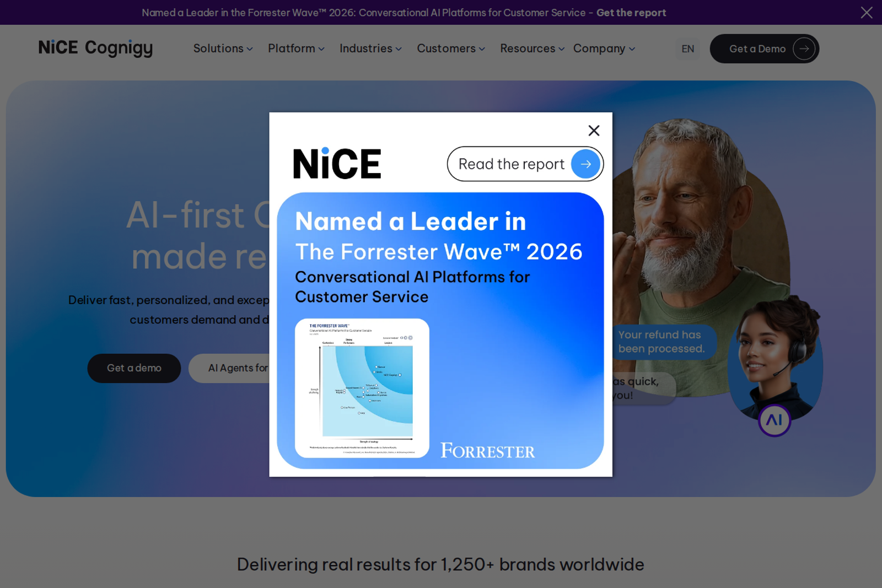Click 'Conversational AI Platforms for Customer Service' popup text
Viewport: 882px width, 588px height.
(412, 287)
